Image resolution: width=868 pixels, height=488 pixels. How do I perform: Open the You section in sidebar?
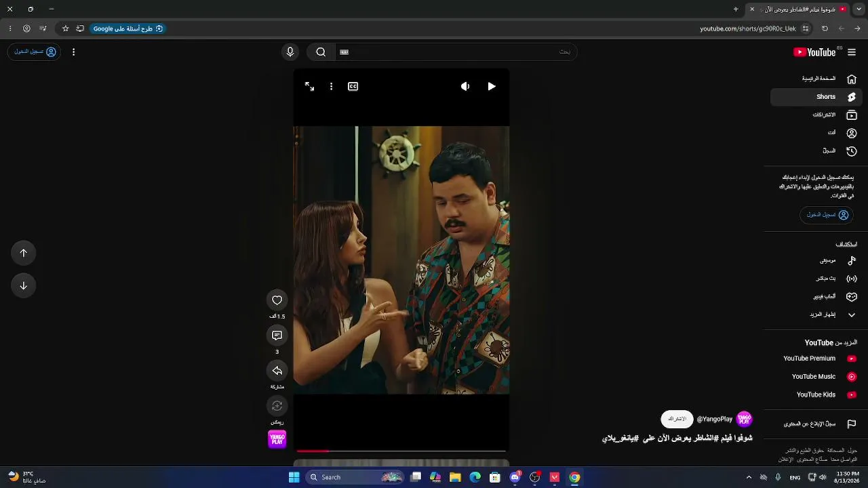pyautogui.click(x=816, y=134)
